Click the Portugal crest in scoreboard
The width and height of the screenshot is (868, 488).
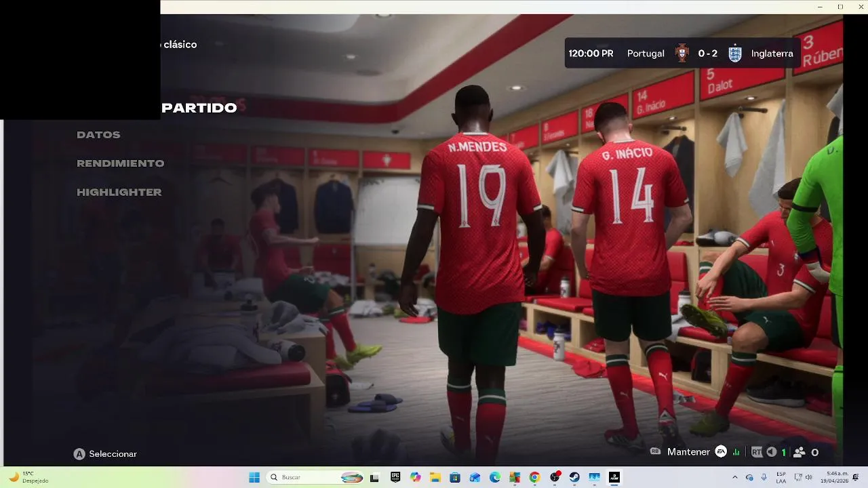click(682, 53)
